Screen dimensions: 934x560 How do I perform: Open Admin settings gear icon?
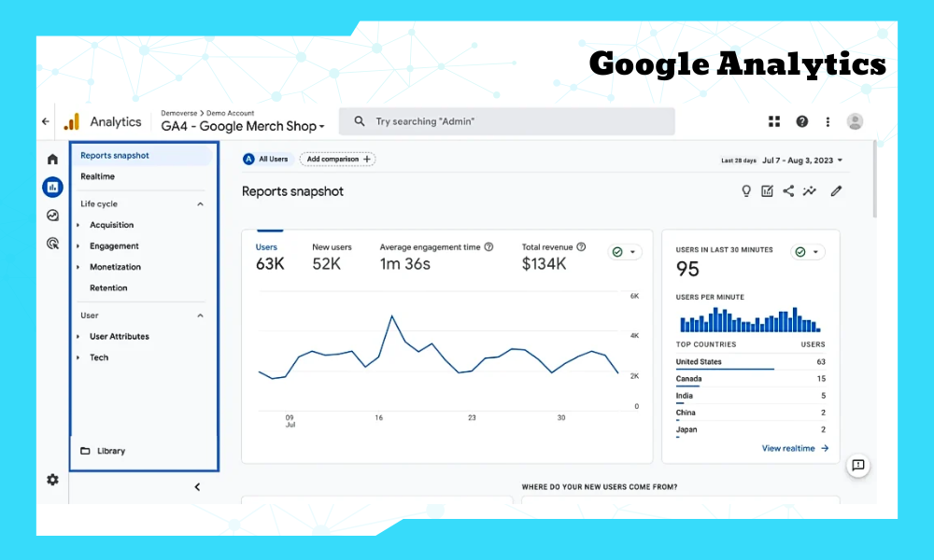[52, 480]
